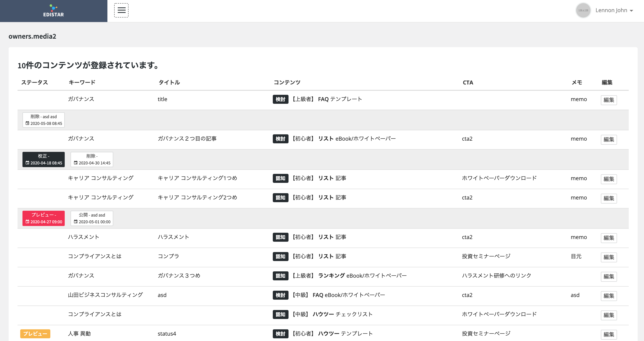Click the 削除 - asd asd 2020-05-08 badge
644x341 pixels.
(44, 120)
